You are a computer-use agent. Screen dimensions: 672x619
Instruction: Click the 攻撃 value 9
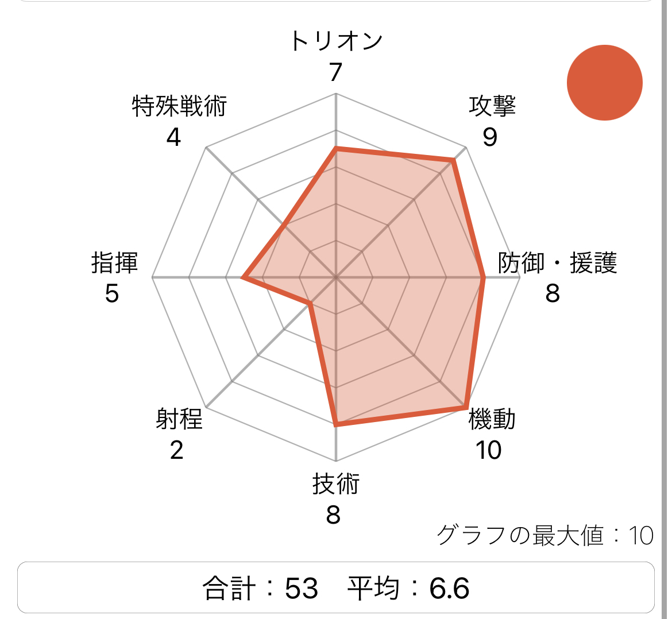490,137
